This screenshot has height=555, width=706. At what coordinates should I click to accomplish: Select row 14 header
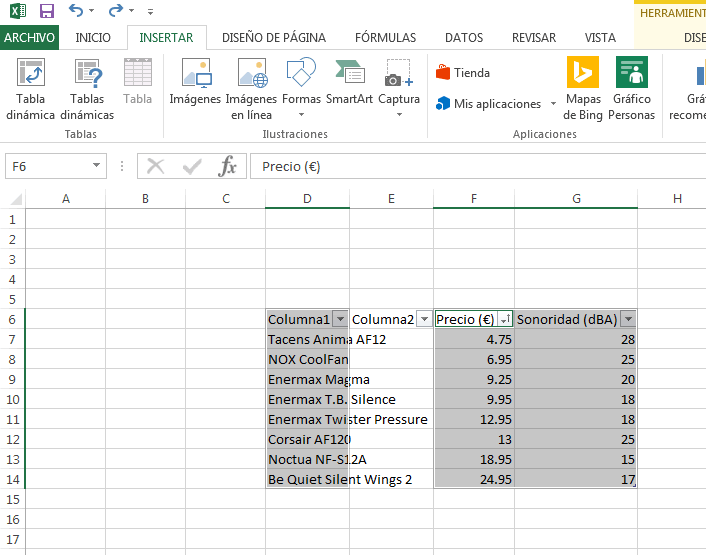13,479
